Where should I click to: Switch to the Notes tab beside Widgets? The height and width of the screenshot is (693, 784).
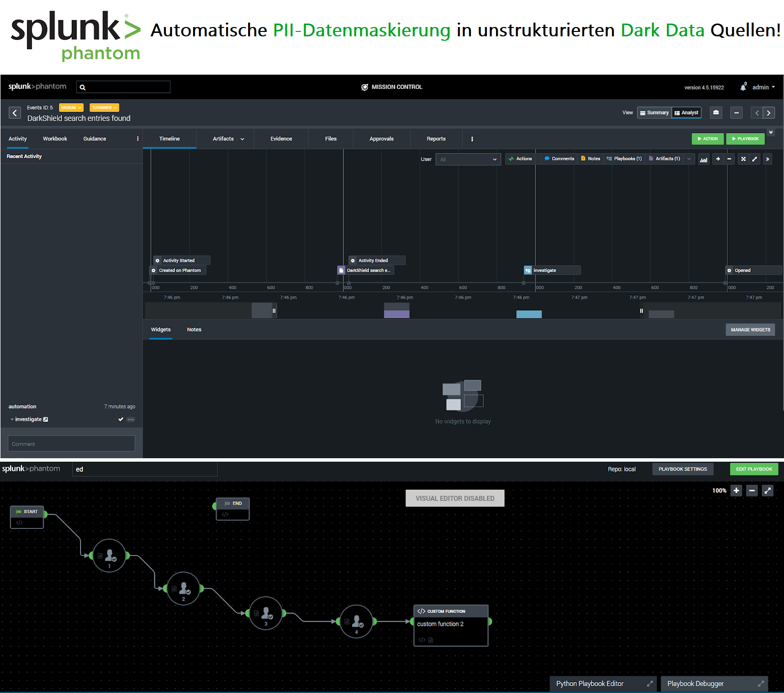pos(194,330)
